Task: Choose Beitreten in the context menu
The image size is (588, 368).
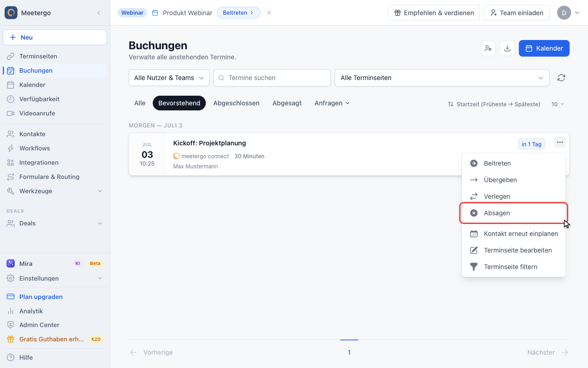Action: pyautogui.click(x=514, y=163)
